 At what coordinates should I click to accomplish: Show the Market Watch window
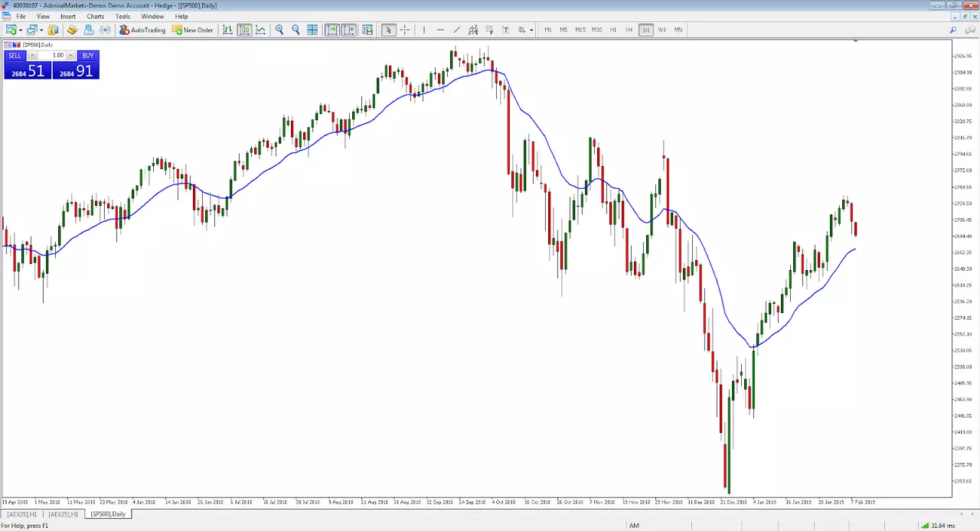[53, 30]
